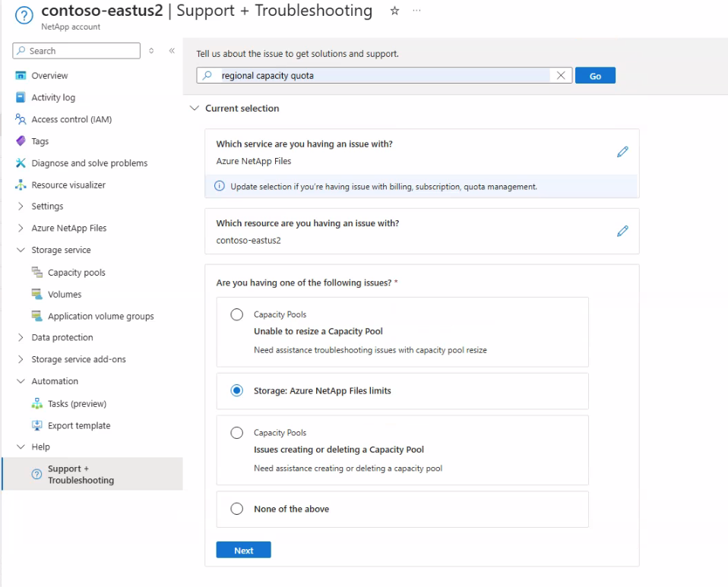
Task: Clear the issue search with X icon
Action: [x=561, y=76]
